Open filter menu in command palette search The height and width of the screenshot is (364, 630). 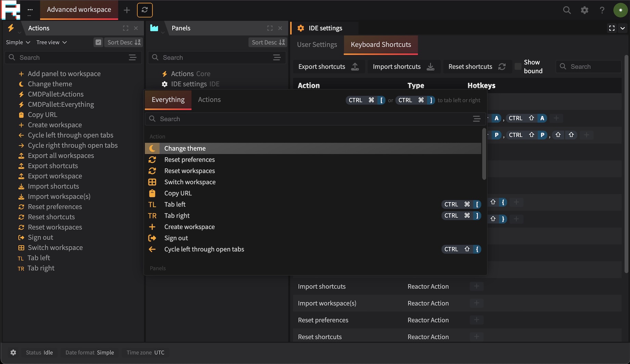click(476, 119)
